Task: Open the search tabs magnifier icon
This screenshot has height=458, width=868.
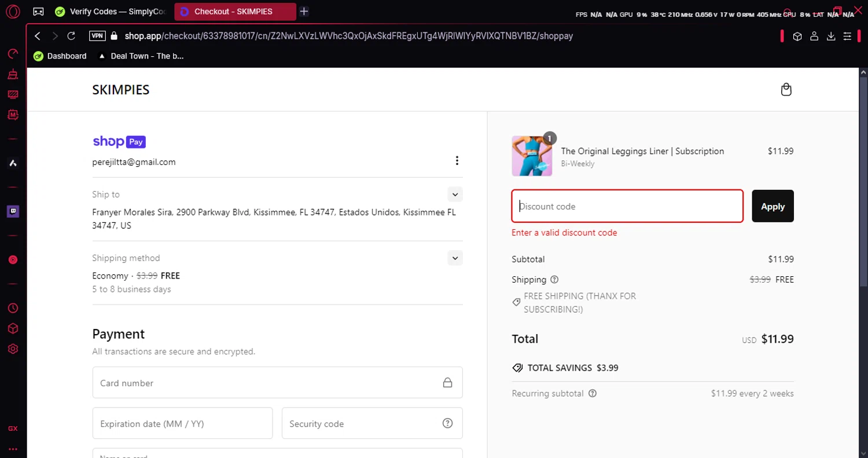Action: click(x=787, y=12)
